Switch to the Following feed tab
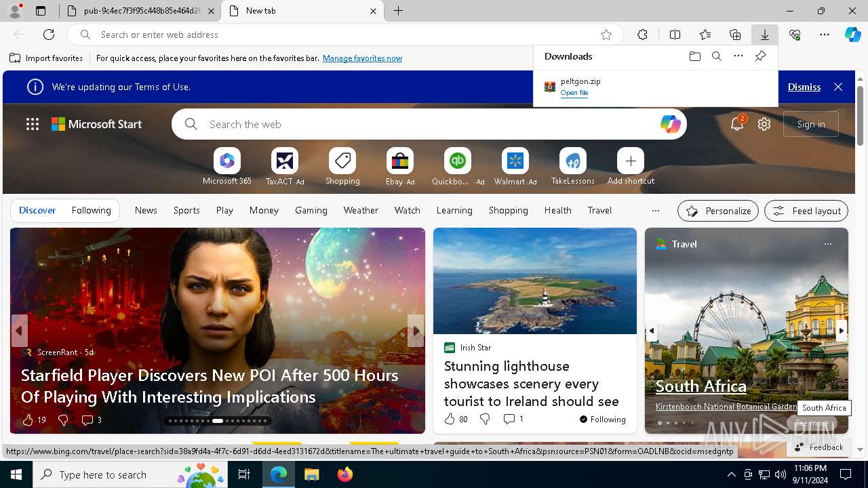This screenshot has height=488, width=868. point(91,211)
